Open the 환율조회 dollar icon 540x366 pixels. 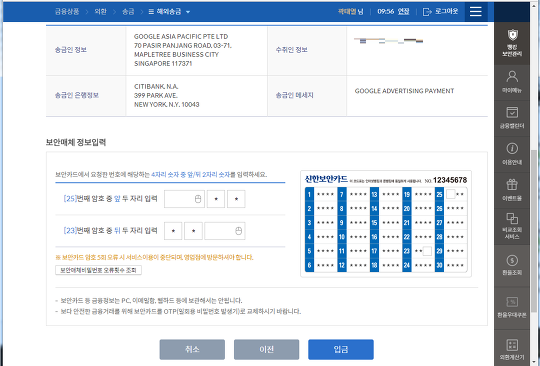(512, 260)
